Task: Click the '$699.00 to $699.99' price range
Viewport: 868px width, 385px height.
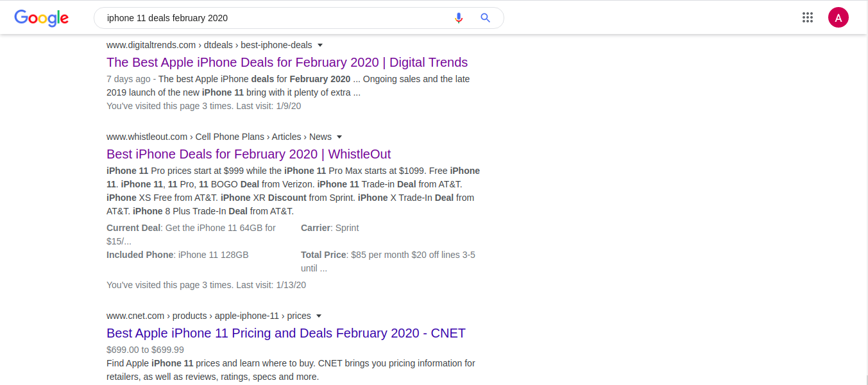Action: pyautogui.click(x=145, y=350)
